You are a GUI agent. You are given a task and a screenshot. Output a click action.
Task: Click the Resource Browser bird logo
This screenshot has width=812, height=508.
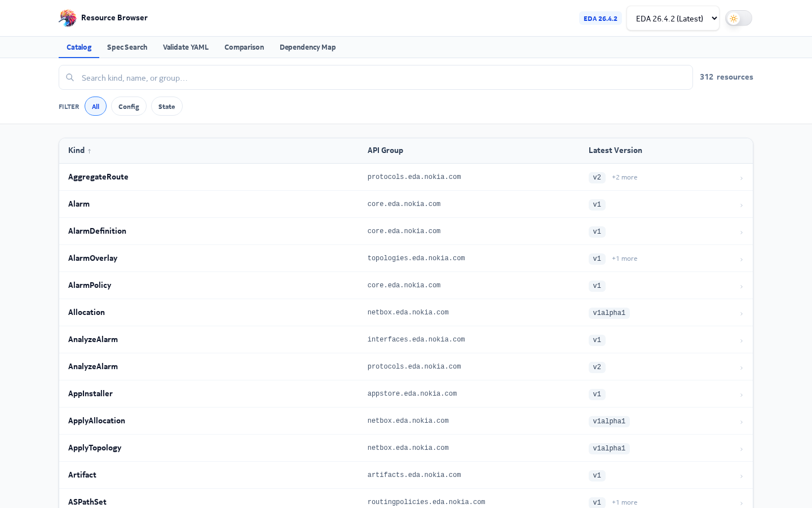[68, 18]
